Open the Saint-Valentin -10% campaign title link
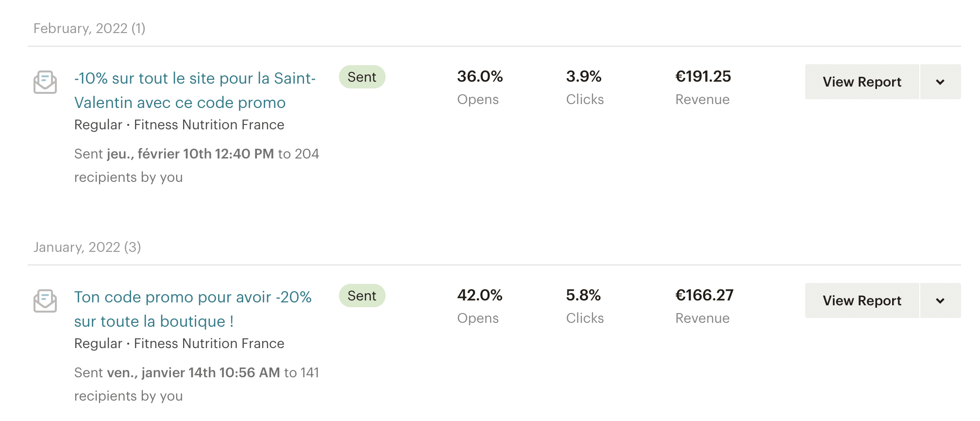 coord(195,90)
